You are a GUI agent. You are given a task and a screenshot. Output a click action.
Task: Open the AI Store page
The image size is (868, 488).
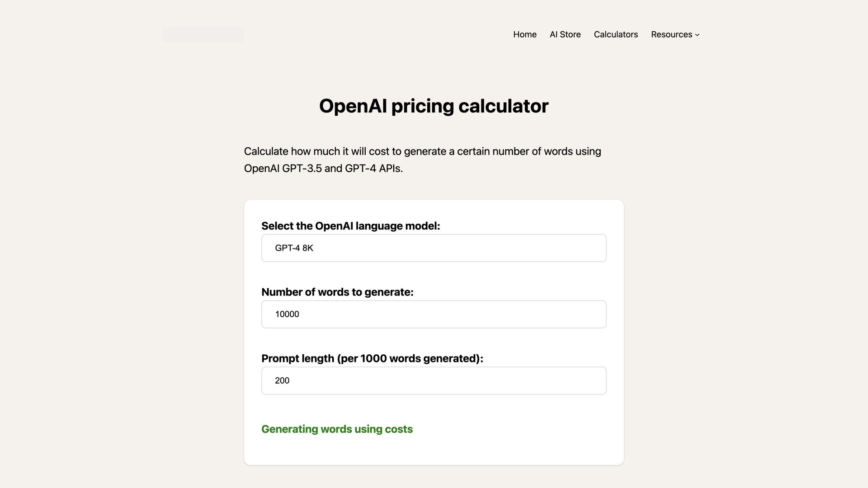pyautogui.click(x=565, y=34)
